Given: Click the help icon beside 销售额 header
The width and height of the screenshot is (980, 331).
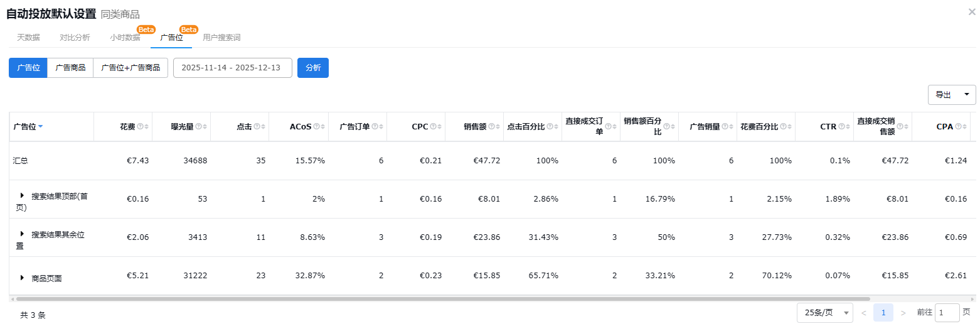Looking at the screenshot, I should pos(491,127).
